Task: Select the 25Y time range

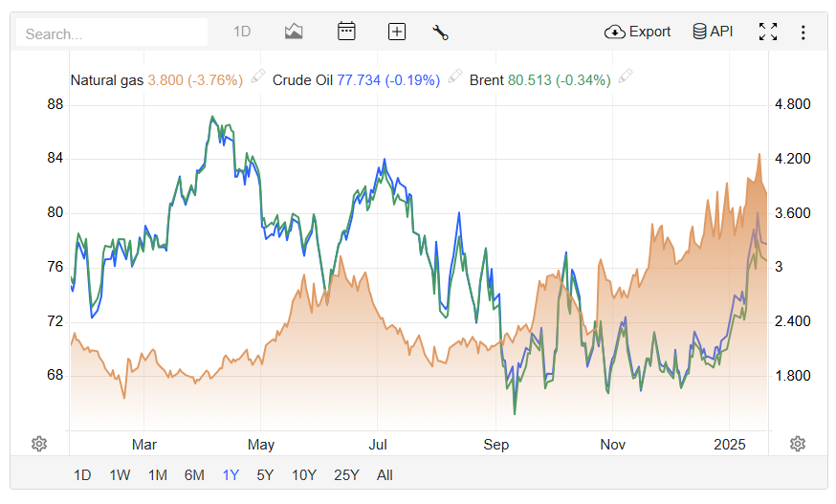Action: tap(346, 474)
